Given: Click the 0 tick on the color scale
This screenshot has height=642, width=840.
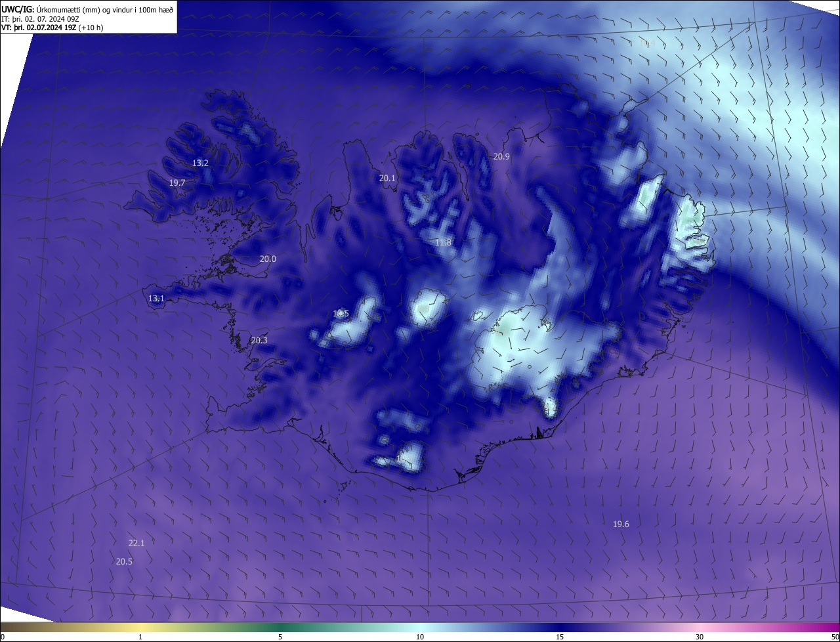Looking at the screenshot, I should click(2, 637).
